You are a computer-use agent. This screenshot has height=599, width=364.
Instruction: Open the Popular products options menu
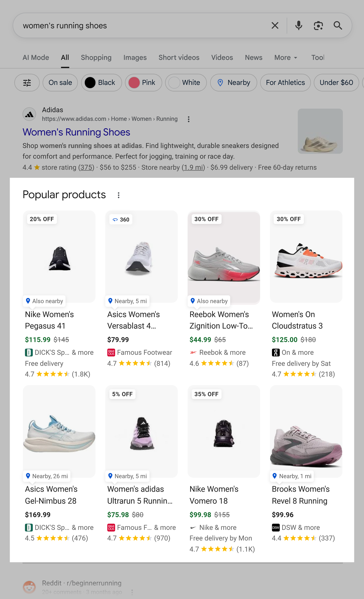118,195
